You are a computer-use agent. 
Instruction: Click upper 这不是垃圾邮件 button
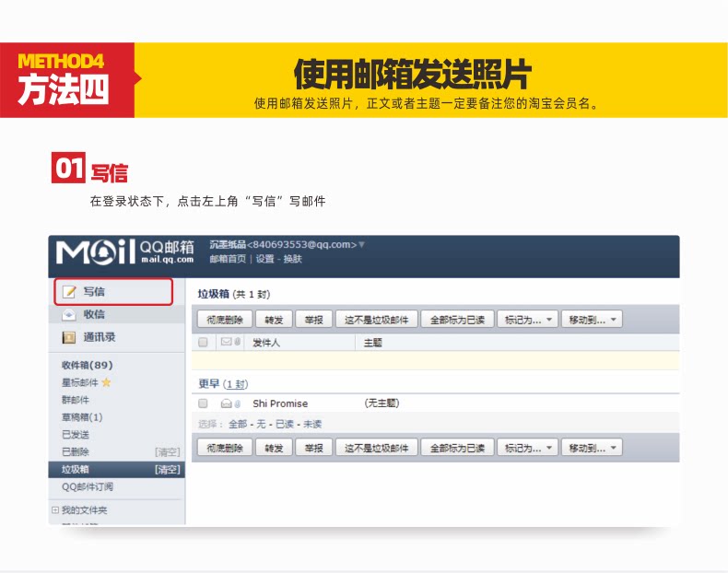[377, 320]
